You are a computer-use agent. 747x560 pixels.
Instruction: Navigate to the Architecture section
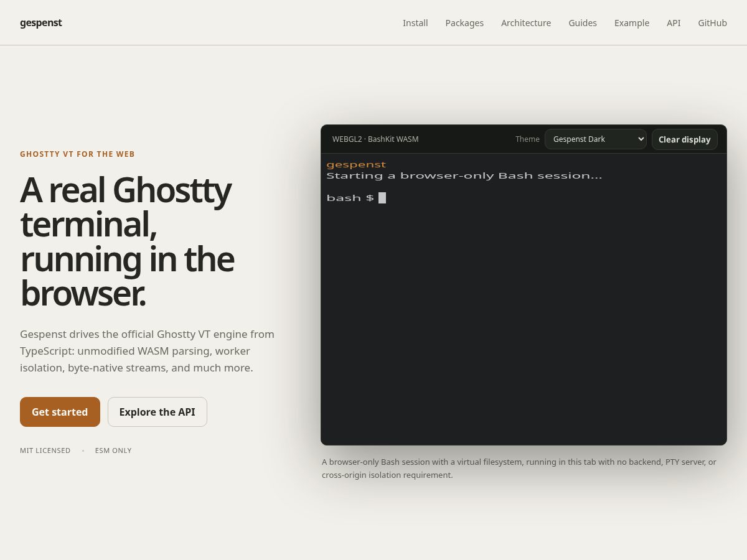(526, 23)
